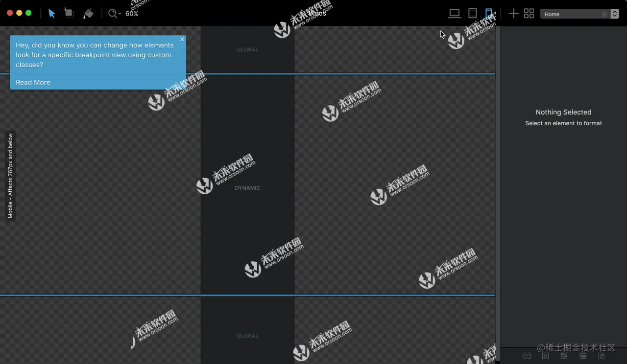Open the Home page selector dropdown
627x364 pixels.
579,14
